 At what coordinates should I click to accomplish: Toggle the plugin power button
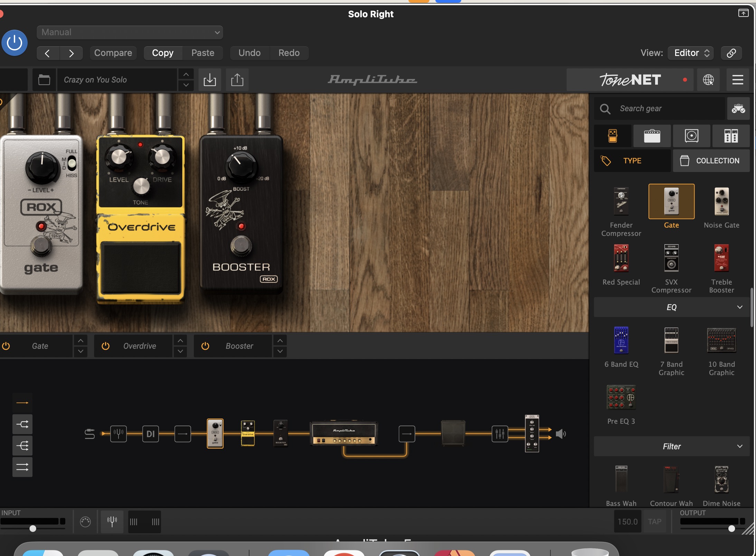point(15,43)
